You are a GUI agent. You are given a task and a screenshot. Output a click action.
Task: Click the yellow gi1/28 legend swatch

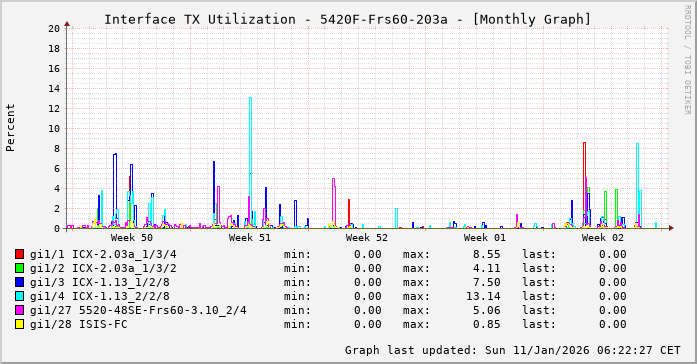(20, 324)
